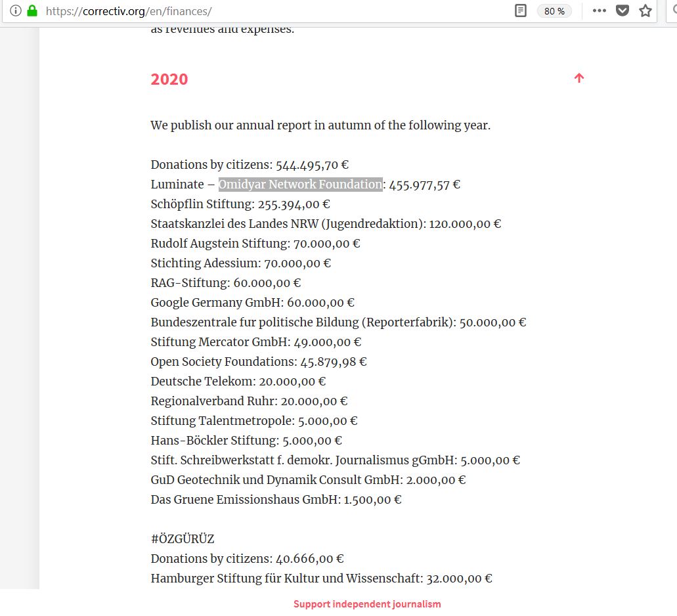The image size is (677, 616).
Task: Click the 2020 section heading
Action: pyautogui.click(x=169, y=79)
